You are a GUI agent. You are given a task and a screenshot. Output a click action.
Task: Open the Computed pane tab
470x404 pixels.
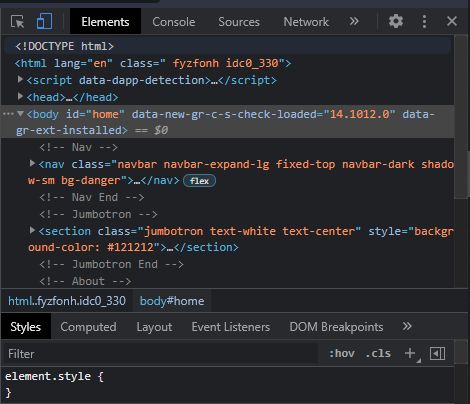[88, 327]
